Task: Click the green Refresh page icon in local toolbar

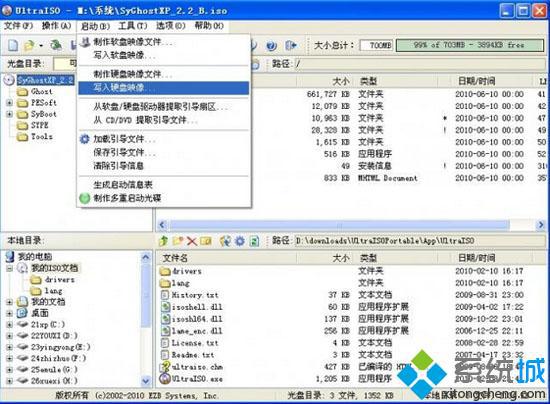Action: (x=254, y=241)
